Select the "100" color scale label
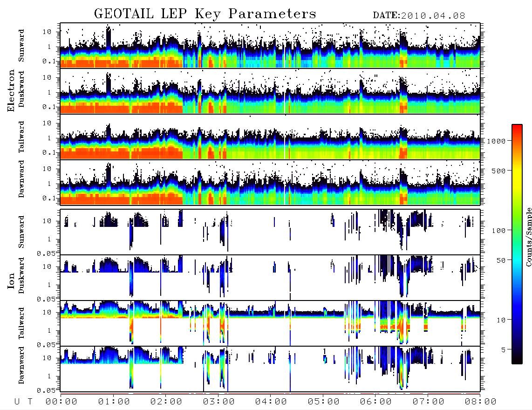This screenshot has width=532, height=410. tap(498, 231)
